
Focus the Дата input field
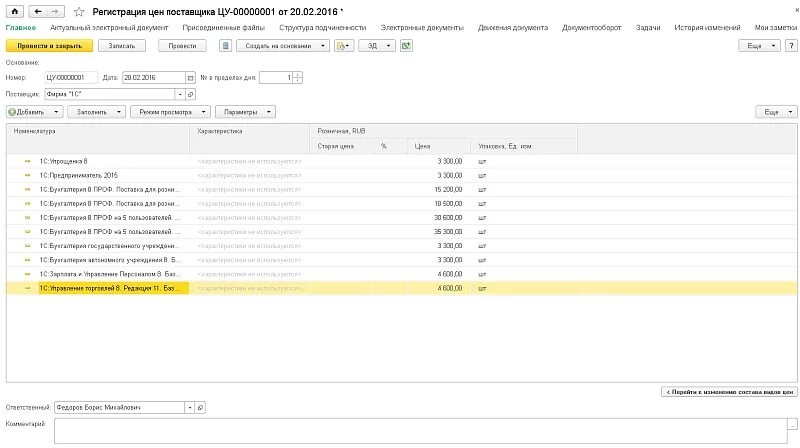coord(154,78)
